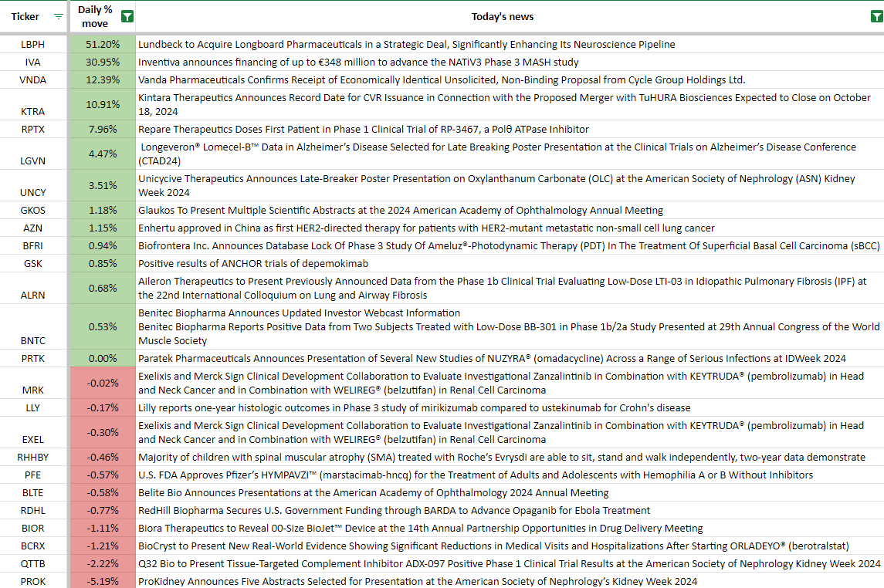The width and height of the screenshot is (884, 588).
Task: Click the RedHill BARDA funding news cell
Action: point(510,510)
